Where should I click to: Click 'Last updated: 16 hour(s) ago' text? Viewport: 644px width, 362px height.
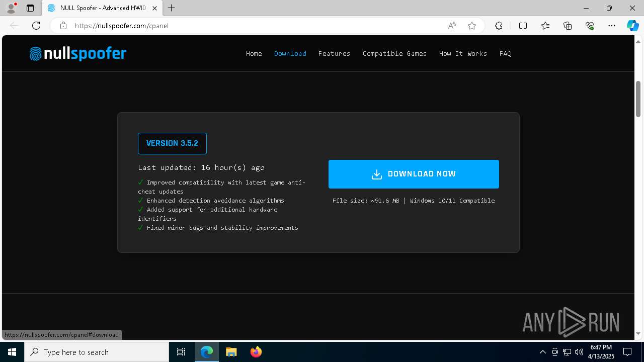pyautogui.click(x=201, y=167)
